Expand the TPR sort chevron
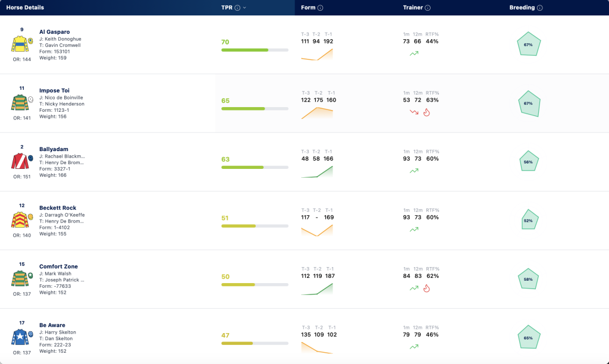Image resolution: width=609 pixels, height=364 pixels. (x=244, y=8)
